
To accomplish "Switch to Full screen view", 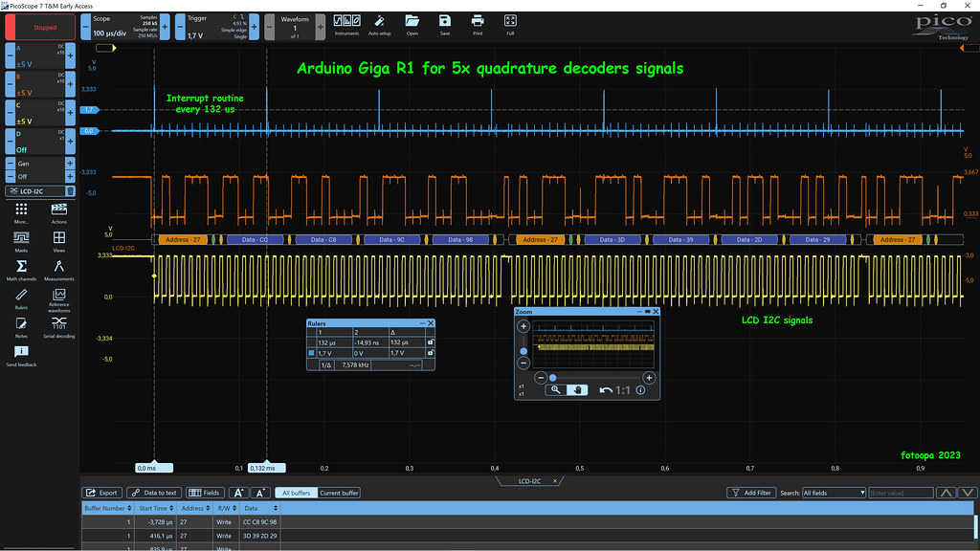I will point(510,25).
